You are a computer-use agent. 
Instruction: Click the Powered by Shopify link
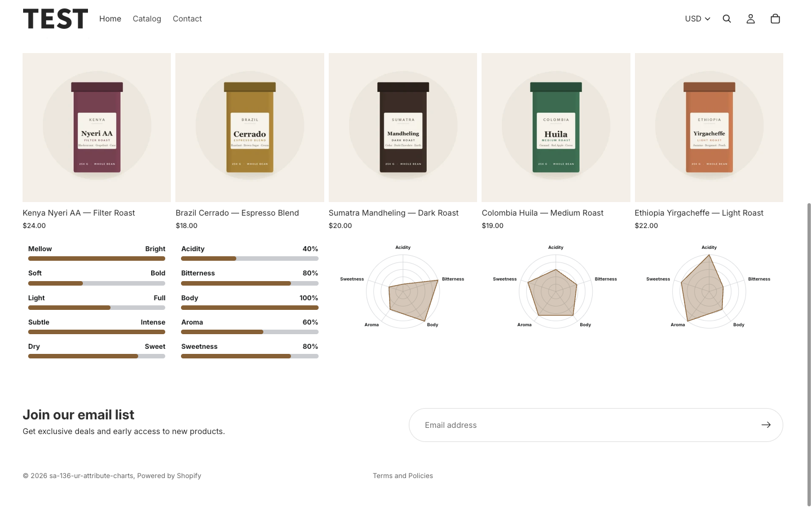[169, 476]
